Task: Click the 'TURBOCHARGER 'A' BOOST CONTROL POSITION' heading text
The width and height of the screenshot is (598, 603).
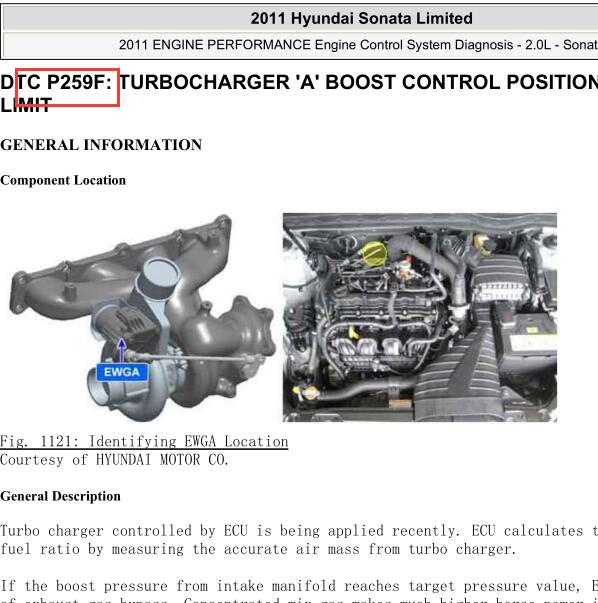Action: [x=359, y=82]
